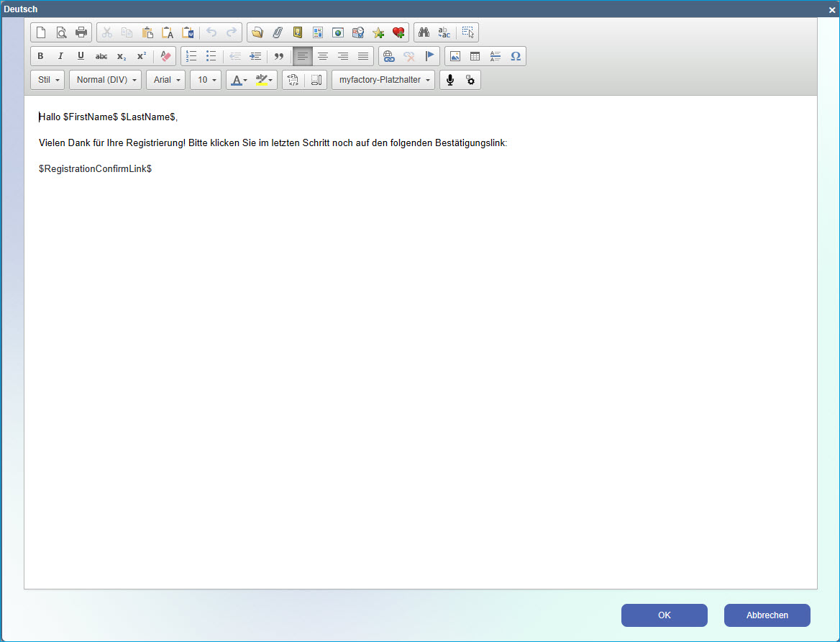Insert a horizontal line
840x642 pixels.
coord(495,56)
